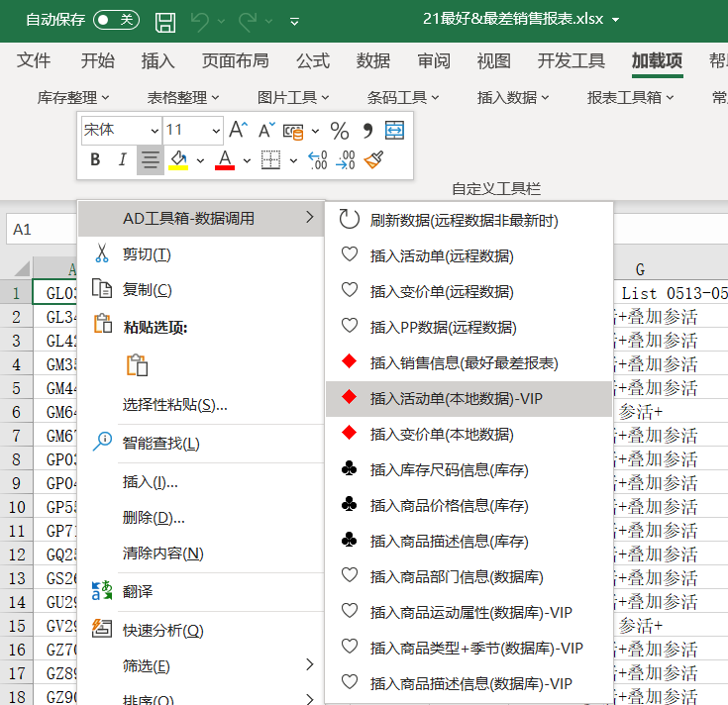Apply the yellow fill color bucket

(x=178, y=160)
